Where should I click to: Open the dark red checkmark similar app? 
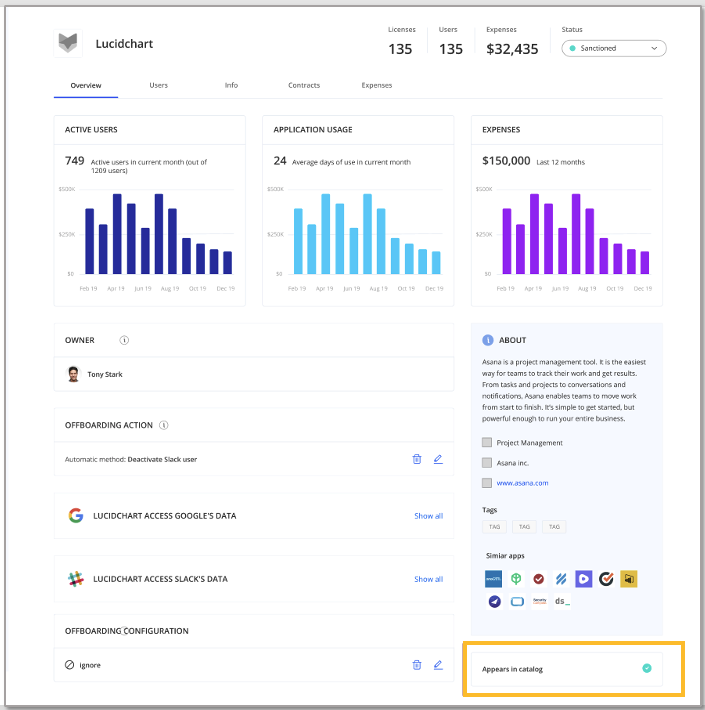tap(538, 579)
